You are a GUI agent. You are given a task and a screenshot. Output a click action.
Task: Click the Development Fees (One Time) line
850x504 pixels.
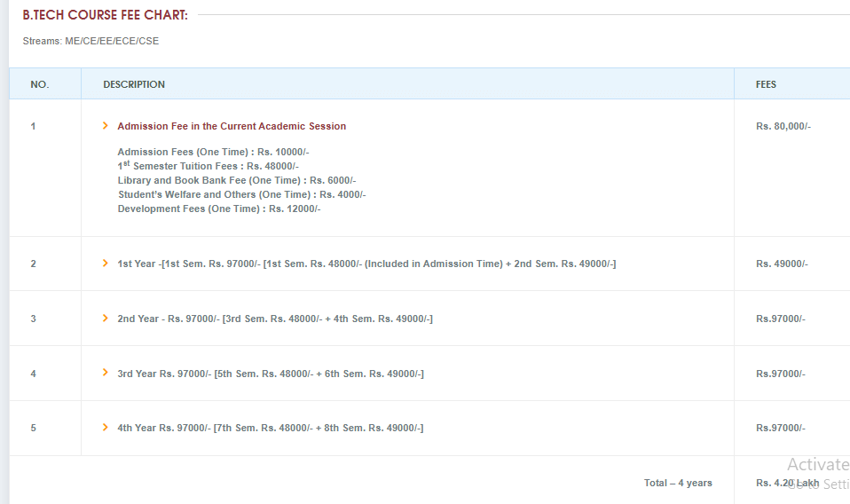(x=219, y=209)
